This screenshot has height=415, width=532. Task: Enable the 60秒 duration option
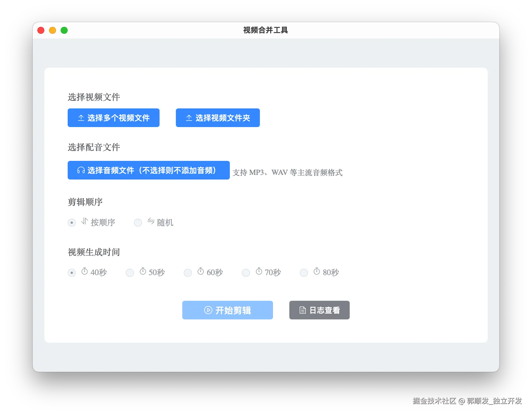188,272
